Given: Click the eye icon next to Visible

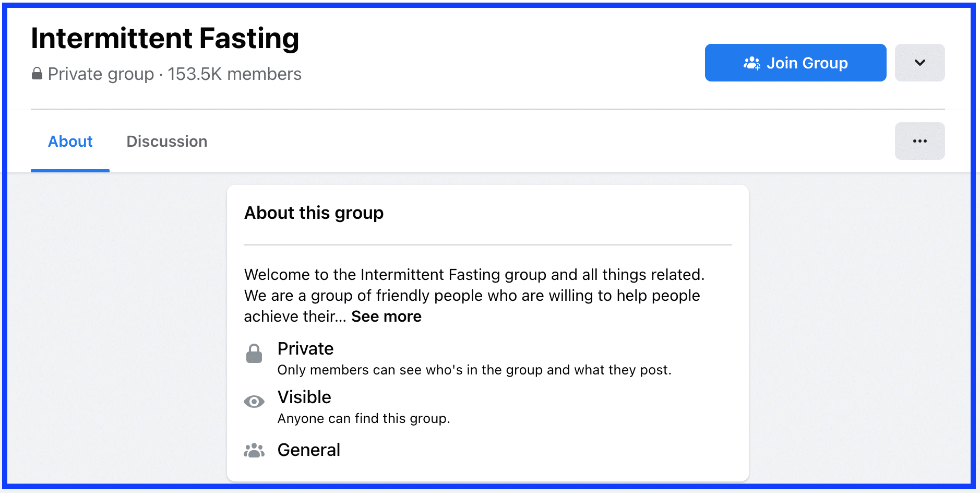Looking at the screenshot, I should point(254,402).
